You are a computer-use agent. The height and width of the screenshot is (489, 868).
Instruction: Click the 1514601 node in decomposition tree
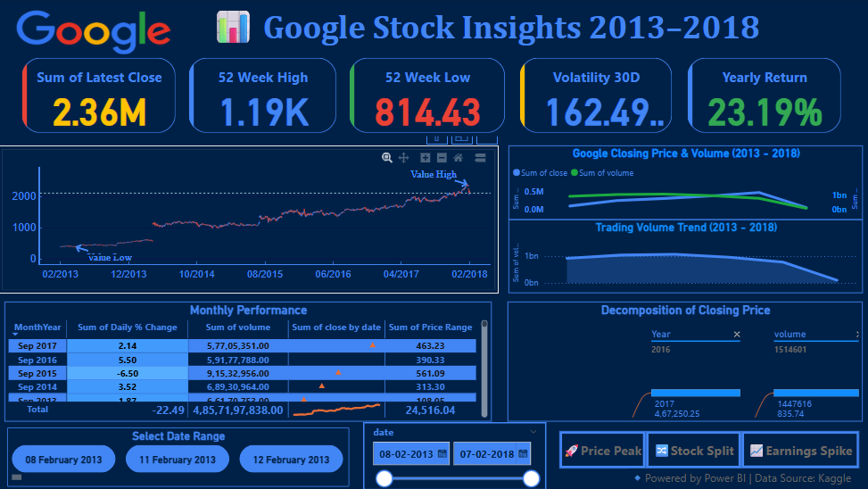(x=790, y=350)
